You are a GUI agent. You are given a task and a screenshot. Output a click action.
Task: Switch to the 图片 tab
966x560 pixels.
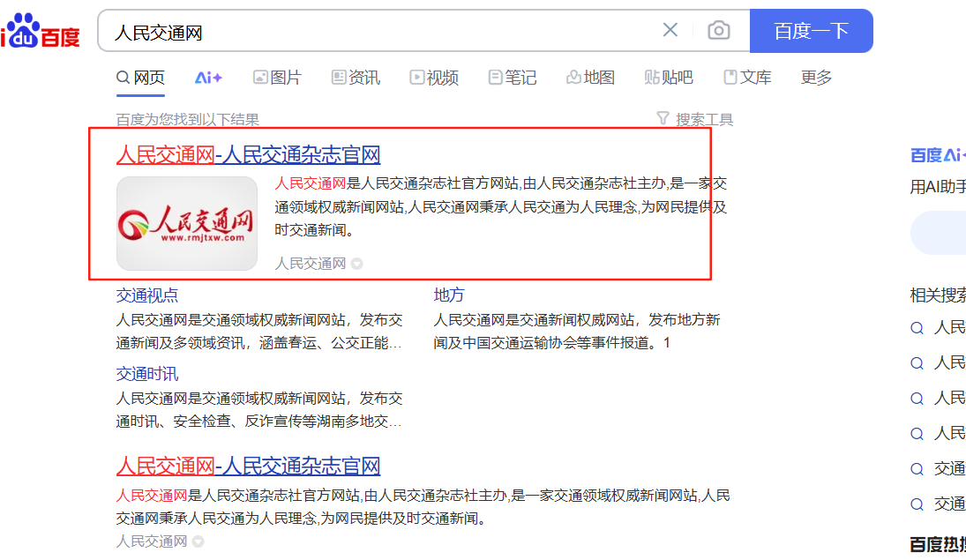(x=277, y=78)
